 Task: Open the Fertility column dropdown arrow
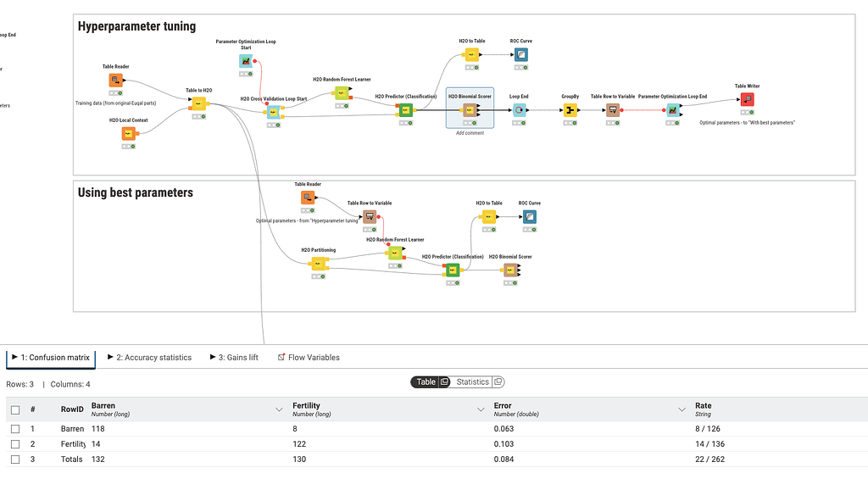[x=481, y=409]
